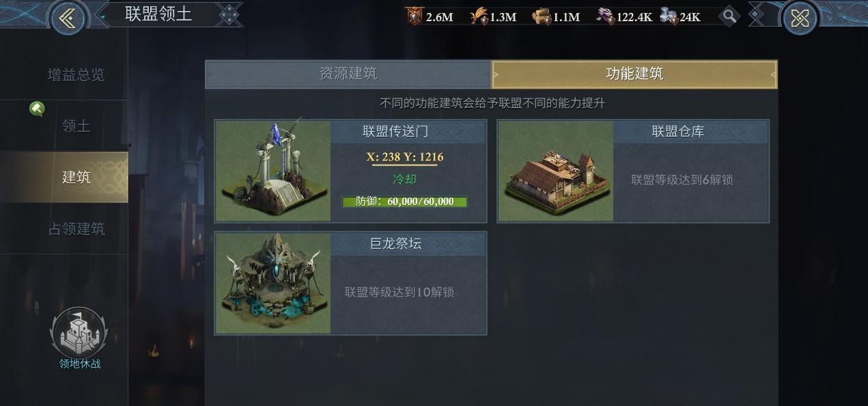Image resolution: width=868 pixels, height=406 pixels.
Task: Click the green badge beside 领土
Action: [37, 108]
